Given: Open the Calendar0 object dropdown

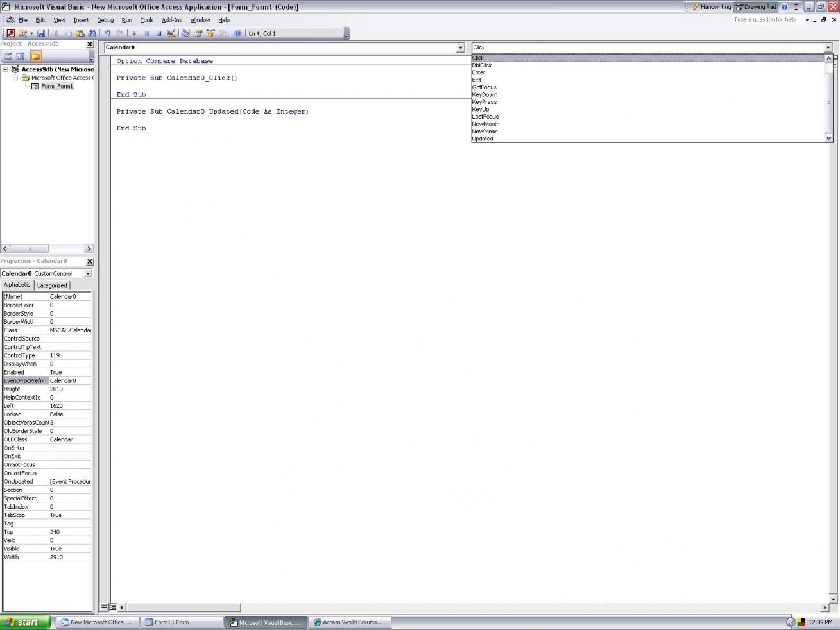Looking at the screenshot, I should point(460,48).
